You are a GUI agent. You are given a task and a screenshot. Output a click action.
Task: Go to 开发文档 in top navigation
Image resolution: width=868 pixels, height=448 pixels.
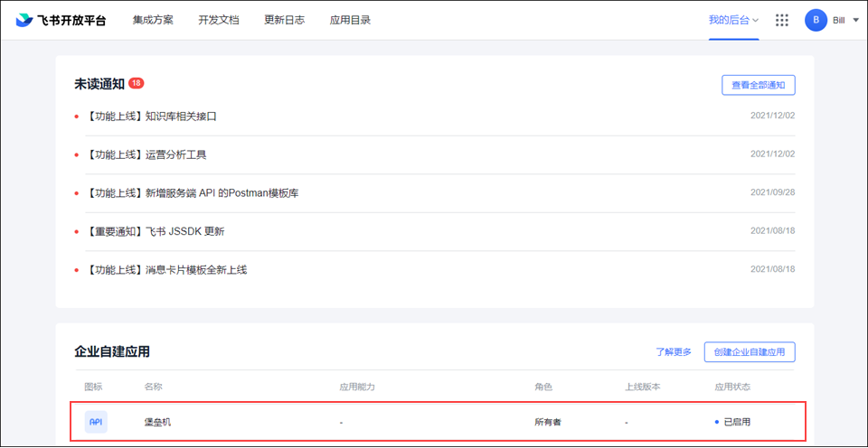coord(219,20)
